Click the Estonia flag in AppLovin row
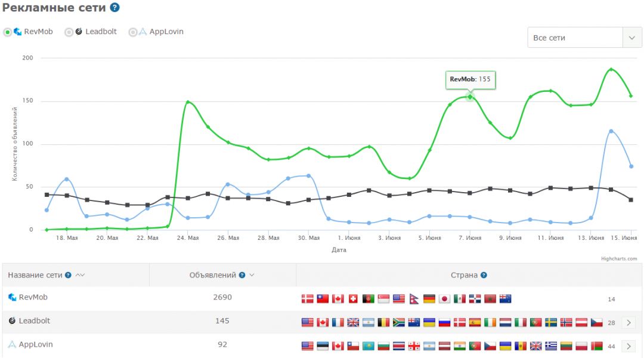Image resolution: width=644 pixels, height=358 pixels. 323,346
